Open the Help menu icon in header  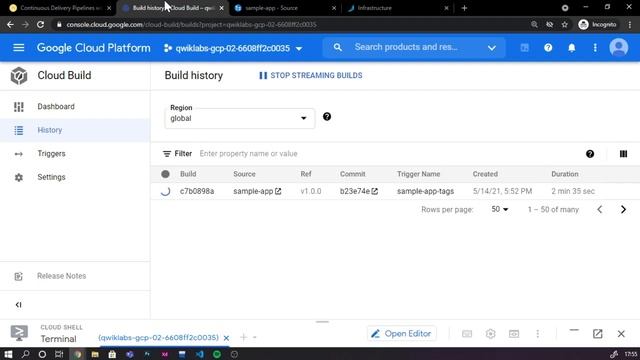click(548, 48)
